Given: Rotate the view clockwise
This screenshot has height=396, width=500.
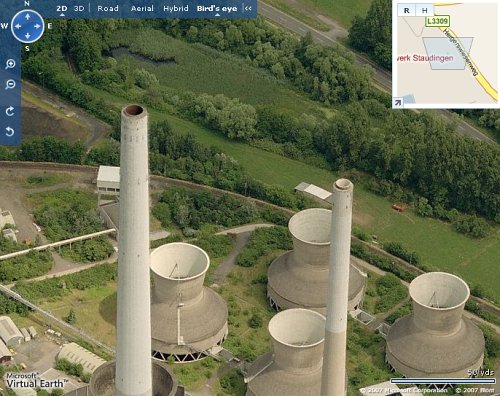Looking at the screenshot, I should point(10,111).
